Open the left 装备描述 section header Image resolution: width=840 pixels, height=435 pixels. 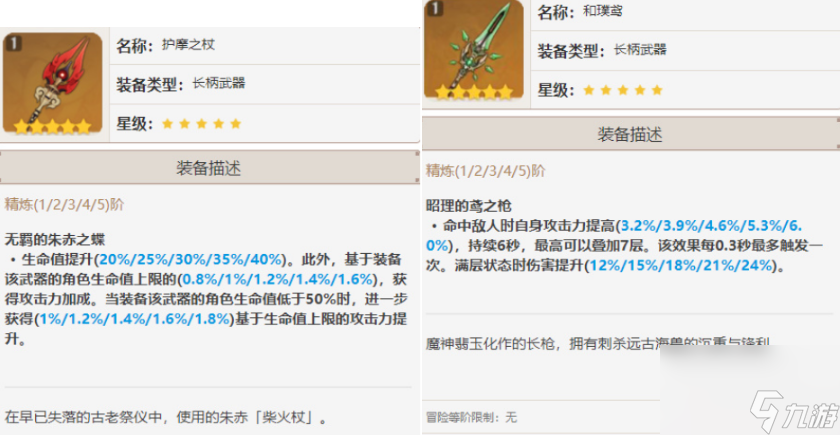209,168
